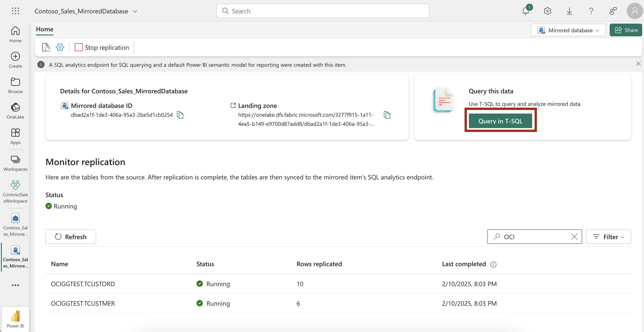644x332 pixels.
Task: Check the Stop replication checkbox
Action: (x=78, y=47)
